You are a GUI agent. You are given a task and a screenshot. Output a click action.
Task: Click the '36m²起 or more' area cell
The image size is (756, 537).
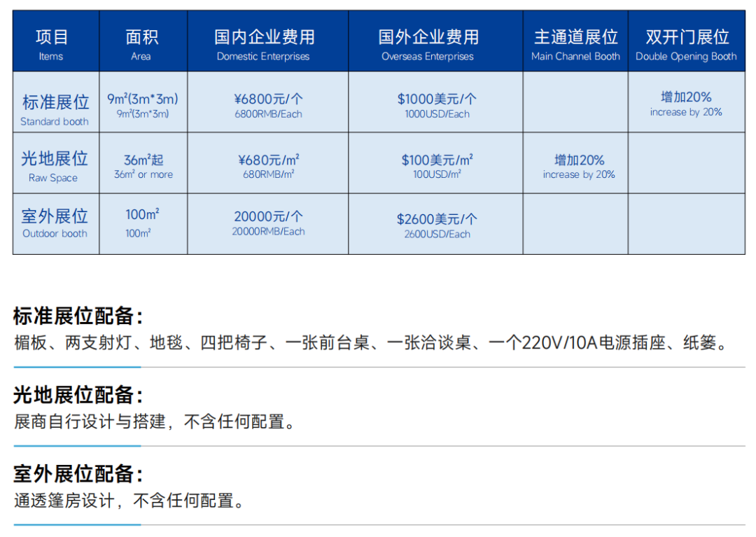143,163
